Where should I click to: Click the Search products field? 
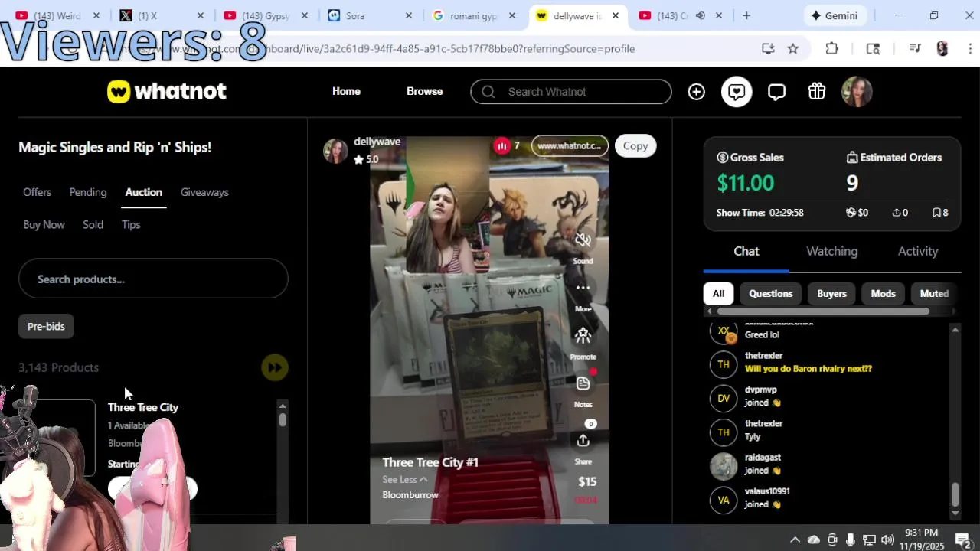[x=153, y=279]
